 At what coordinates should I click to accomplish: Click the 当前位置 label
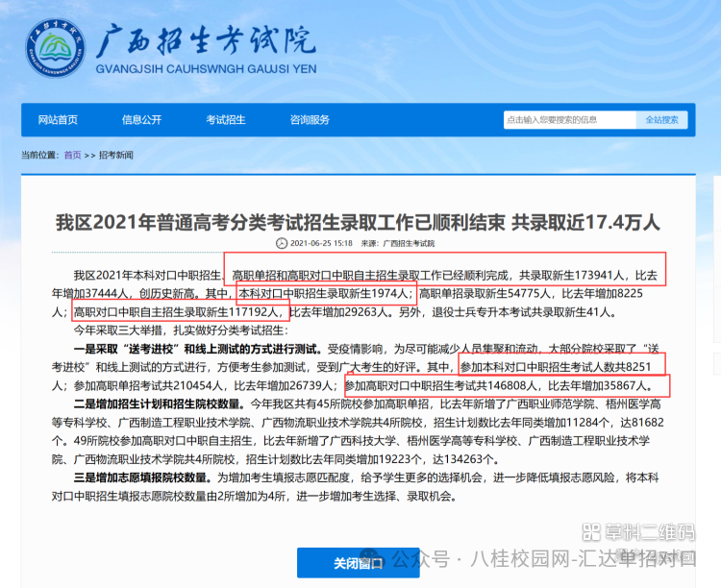pos(39,155)
